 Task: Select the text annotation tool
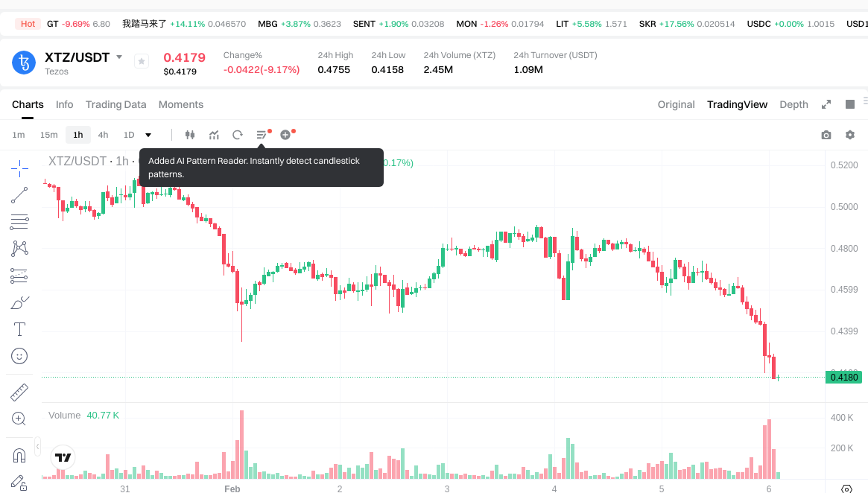coord(20,329)
